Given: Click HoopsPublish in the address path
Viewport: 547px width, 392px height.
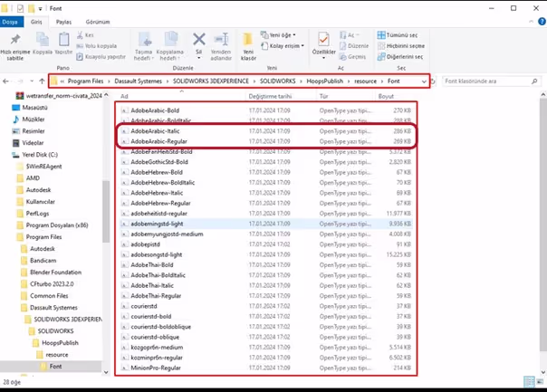Looking at the screenshot, I should (325, 81).
